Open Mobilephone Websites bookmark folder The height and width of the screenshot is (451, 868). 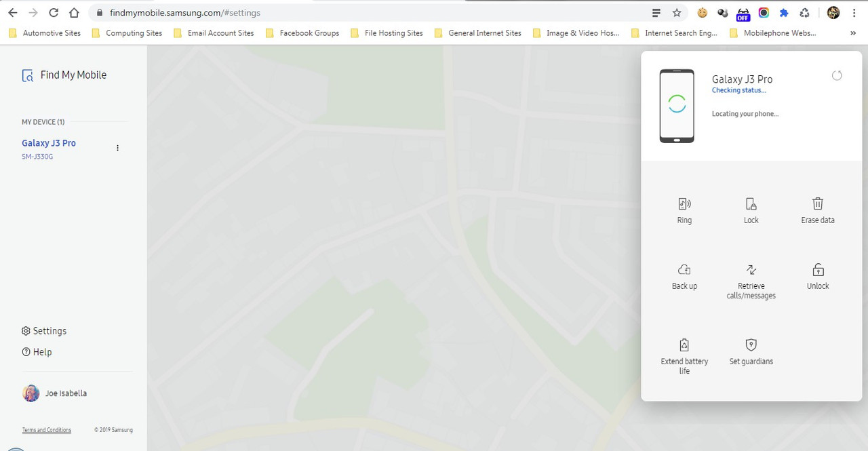click(x=772, y=33)
